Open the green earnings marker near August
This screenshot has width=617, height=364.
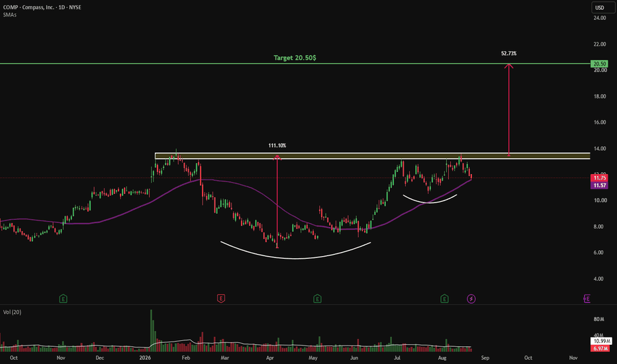click(x=444, y=298)
